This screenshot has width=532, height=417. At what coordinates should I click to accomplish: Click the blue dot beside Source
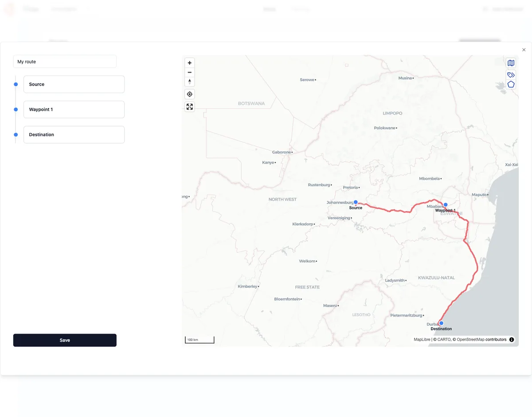click(x=16, y=84)
